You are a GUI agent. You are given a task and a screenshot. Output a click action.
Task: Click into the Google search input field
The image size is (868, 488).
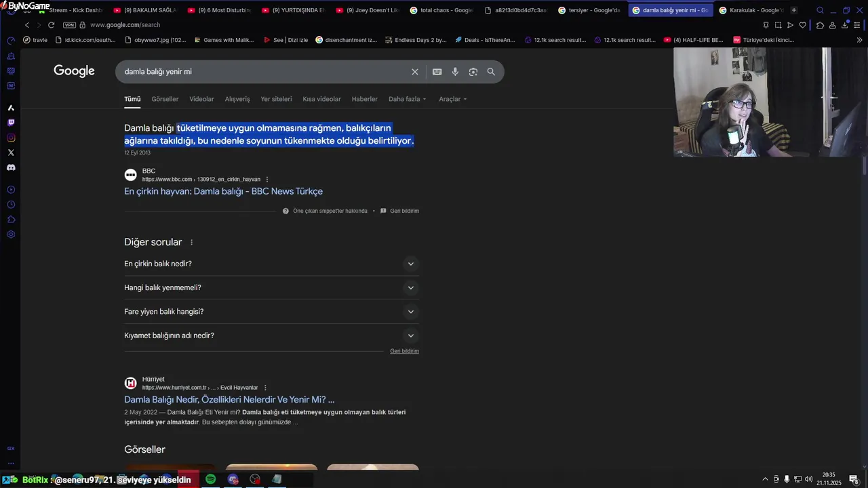click(x=264, y=72)
